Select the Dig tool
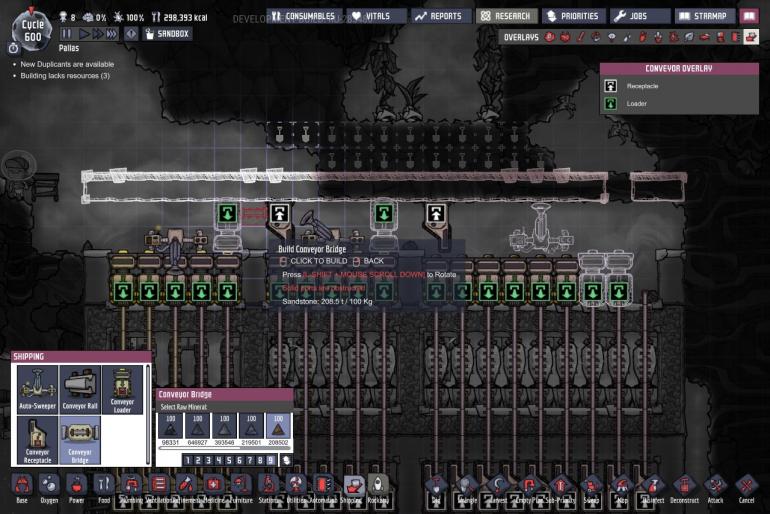This screenshot has height=514, width=770. tap(436, 488)
